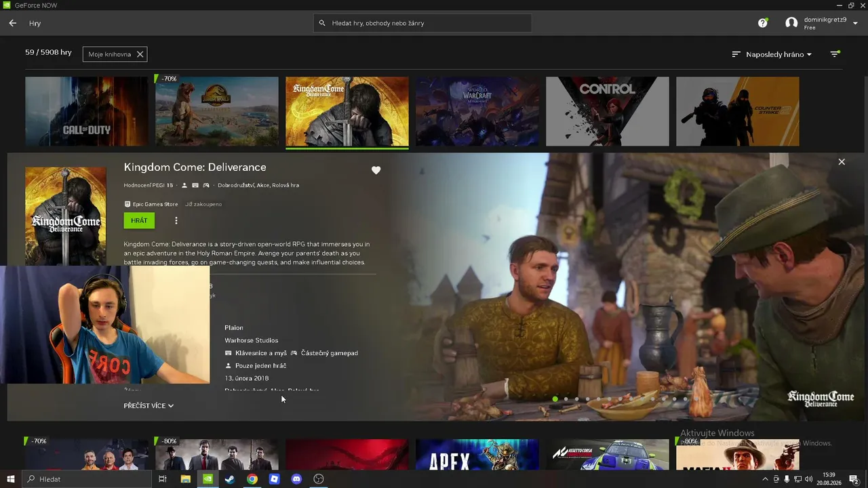Go back using the arrow beside Hry
The height and width of the screenshot is (488, 868).
pyautogui.click(x=13, y=23)
